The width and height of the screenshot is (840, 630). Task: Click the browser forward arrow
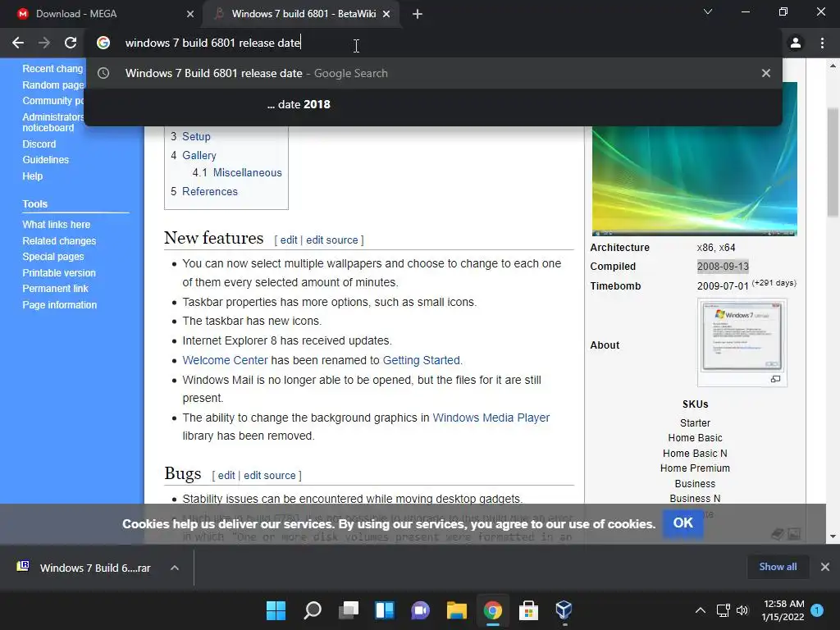click(44, 43)
